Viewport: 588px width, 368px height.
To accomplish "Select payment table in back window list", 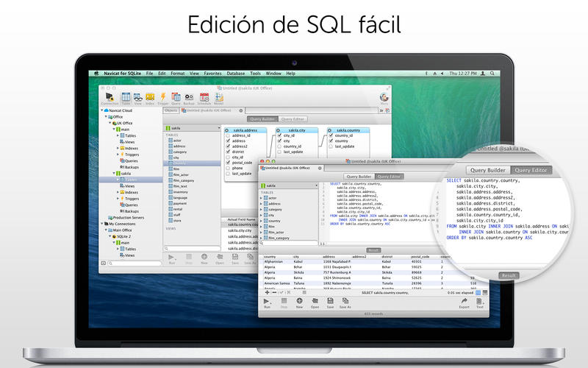I will pos(180,204).
